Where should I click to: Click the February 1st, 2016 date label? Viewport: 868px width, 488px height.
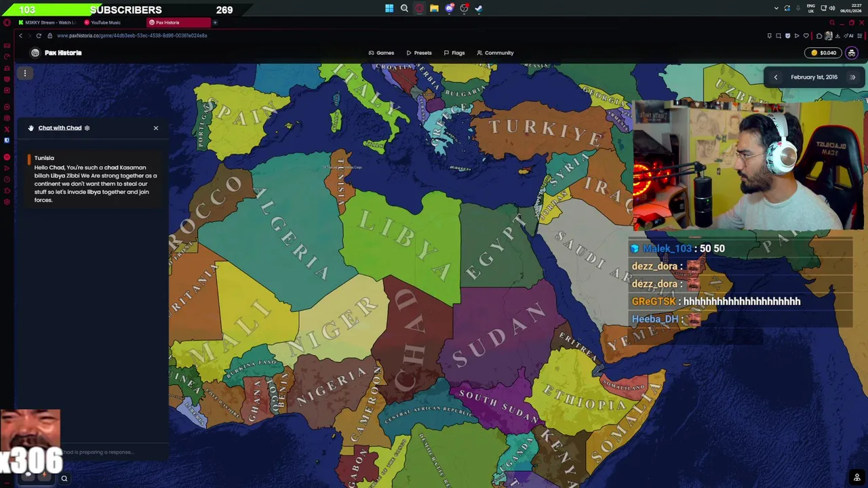pos(814,77)
